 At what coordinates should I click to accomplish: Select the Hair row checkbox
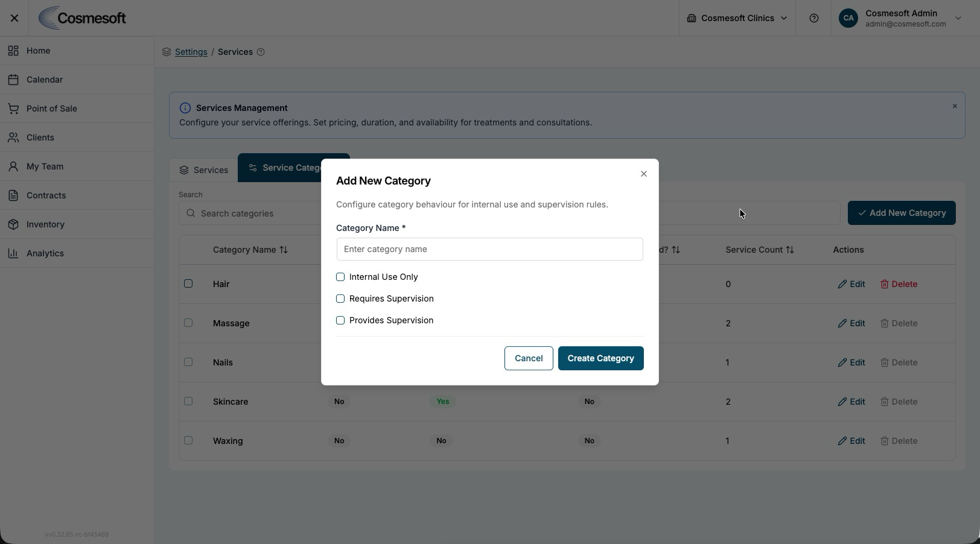coord(188,283)
